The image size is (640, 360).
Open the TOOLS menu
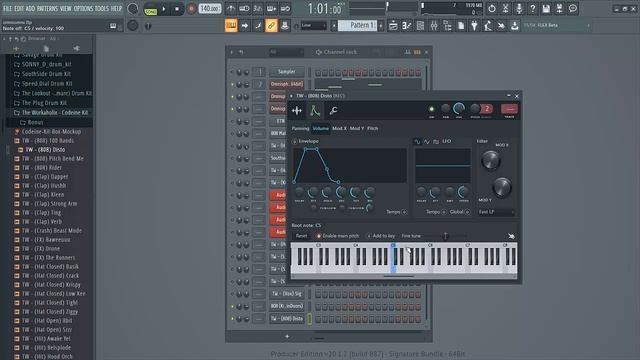click(x=102, y=9)
